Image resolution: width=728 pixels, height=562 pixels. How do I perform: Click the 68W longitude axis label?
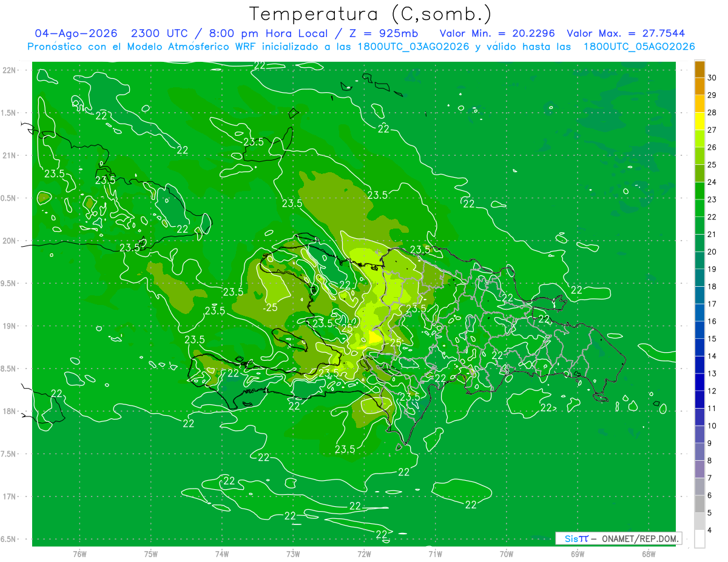point(648,554)
